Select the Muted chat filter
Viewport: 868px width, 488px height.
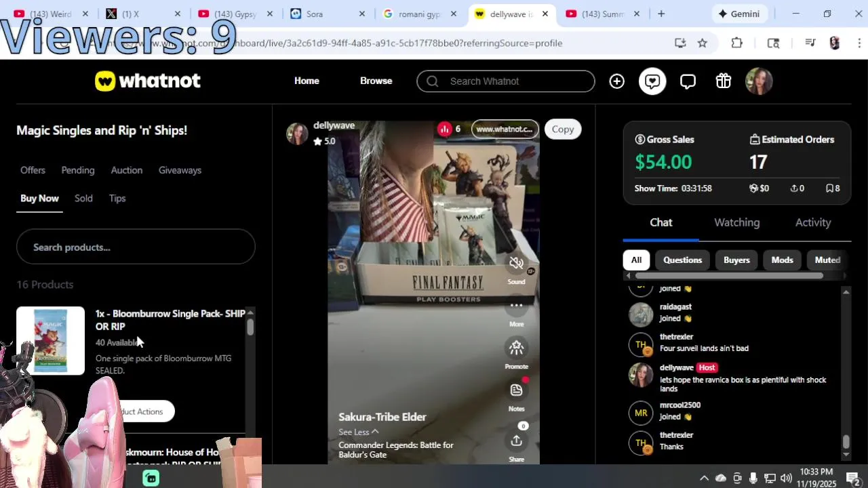pyautogui.click(x=827, y=260)
